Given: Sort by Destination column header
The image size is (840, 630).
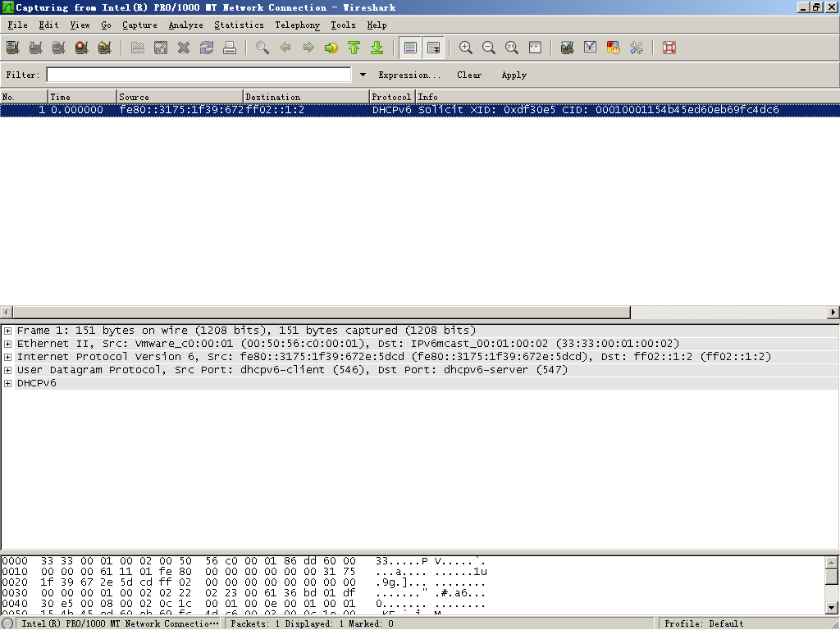Looking at the screenshot, I should (x=307, y=97).
